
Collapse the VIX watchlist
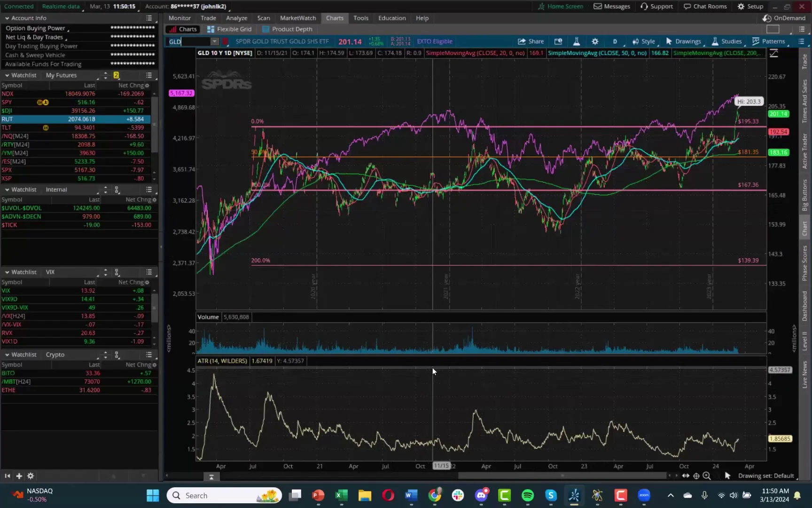[7, 272]
